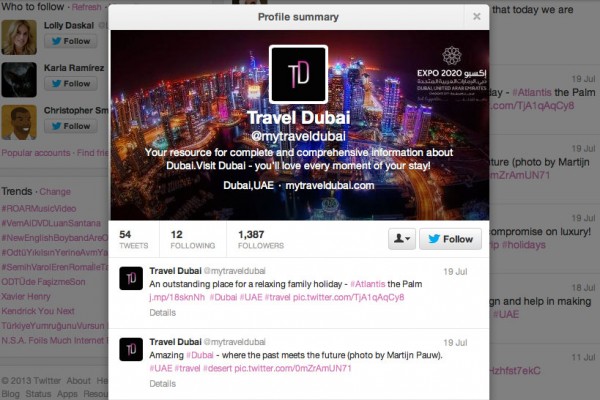Click the #Atlantis hashtag in first tweet
Image resolution: width=600 pixels, height=400 pixels.
(368, 284)
